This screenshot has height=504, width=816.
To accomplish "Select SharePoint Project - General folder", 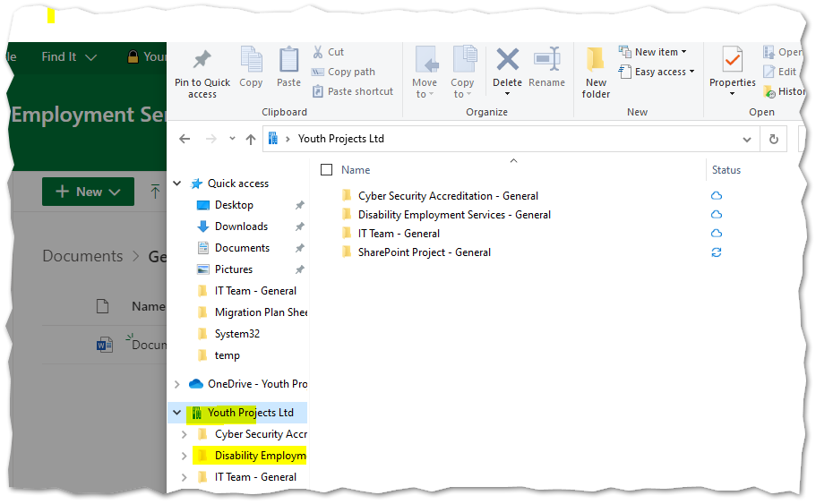I will coord(425,252).
